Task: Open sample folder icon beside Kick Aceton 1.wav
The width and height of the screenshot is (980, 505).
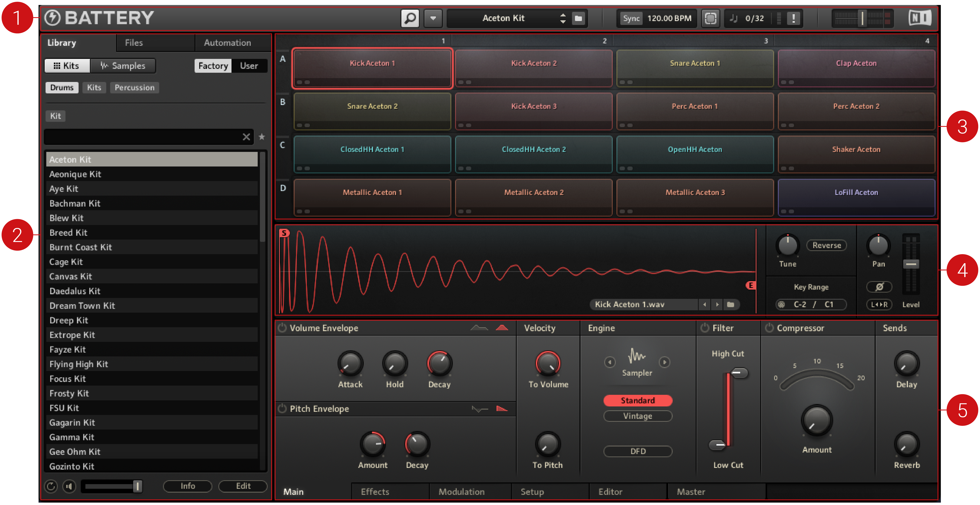Action: [730, 304]
